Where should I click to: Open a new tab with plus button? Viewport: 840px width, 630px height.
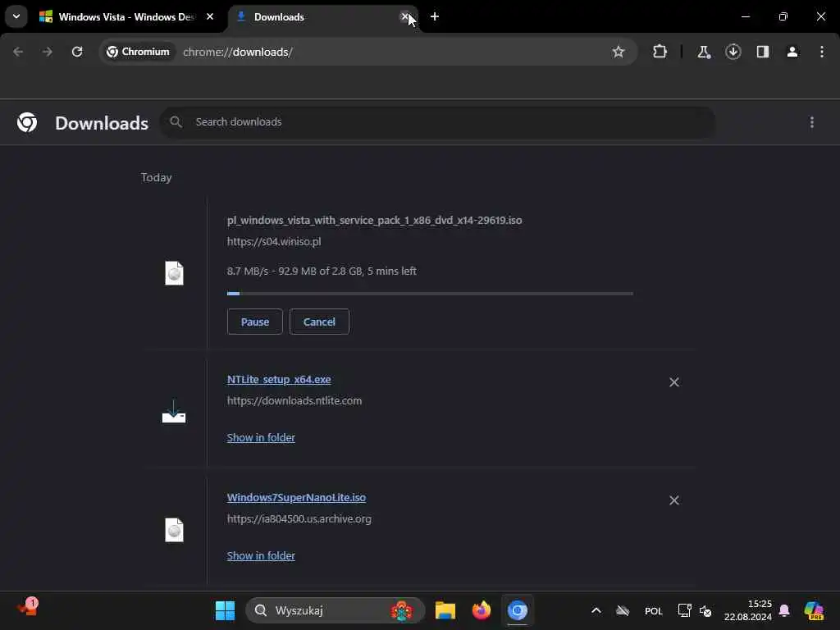pos(435,16)
